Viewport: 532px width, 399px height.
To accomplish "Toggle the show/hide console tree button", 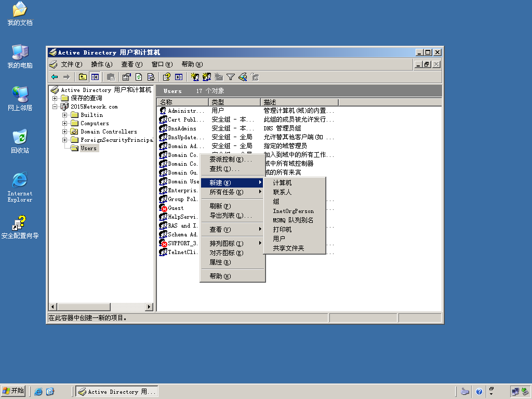I will (95, 77).
